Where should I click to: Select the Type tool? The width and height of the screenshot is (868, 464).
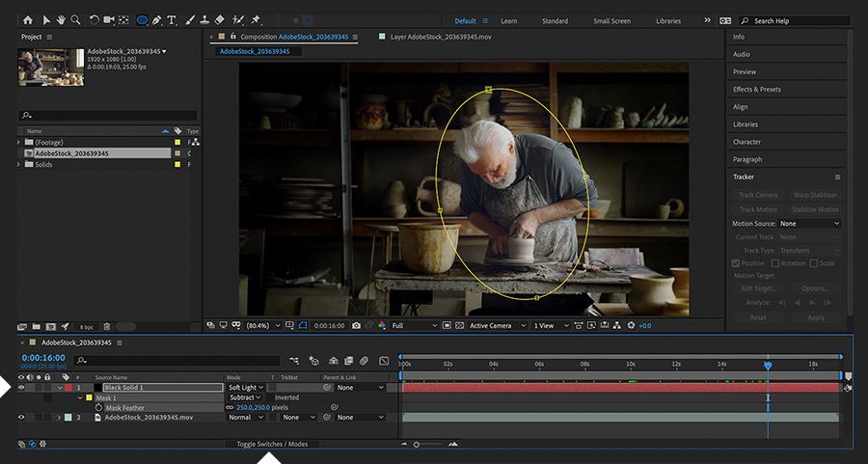coord(172,19)
